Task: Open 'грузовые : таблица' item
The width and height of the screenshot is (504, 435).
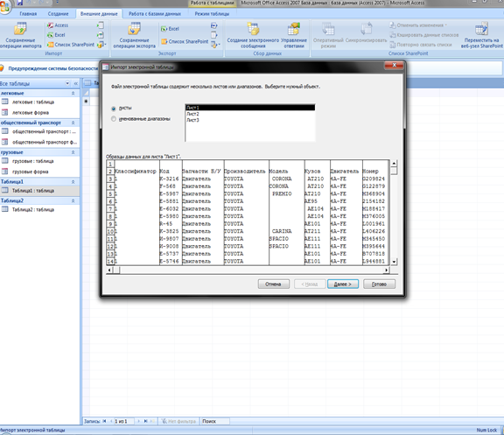Action: [39, 161]
